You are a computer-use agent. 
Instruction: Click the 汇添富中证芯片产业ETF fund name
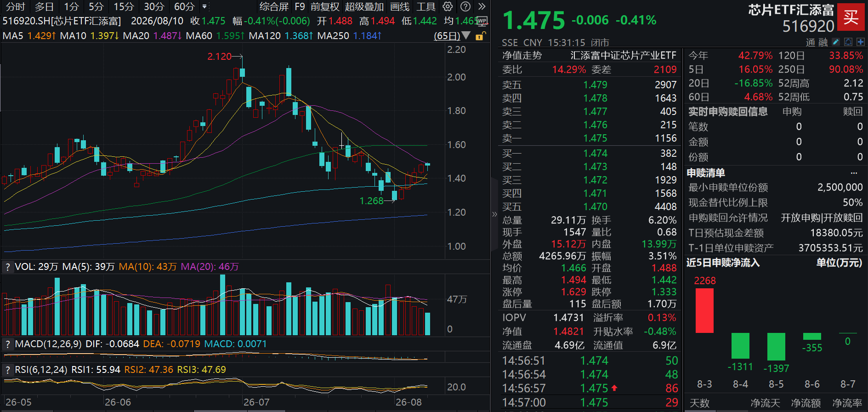(x=623, y=56)
